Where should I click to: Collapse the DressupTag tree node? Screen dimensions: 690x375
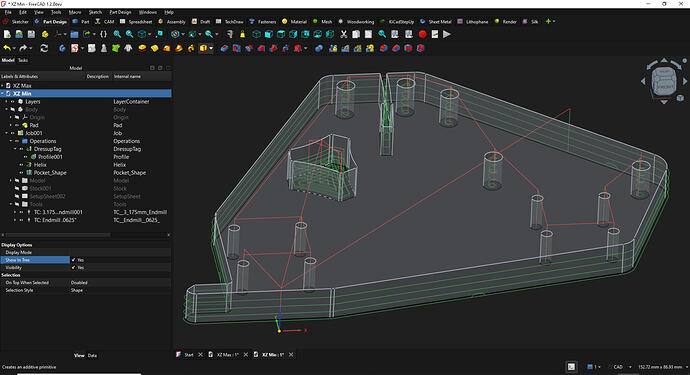(15, 149)
